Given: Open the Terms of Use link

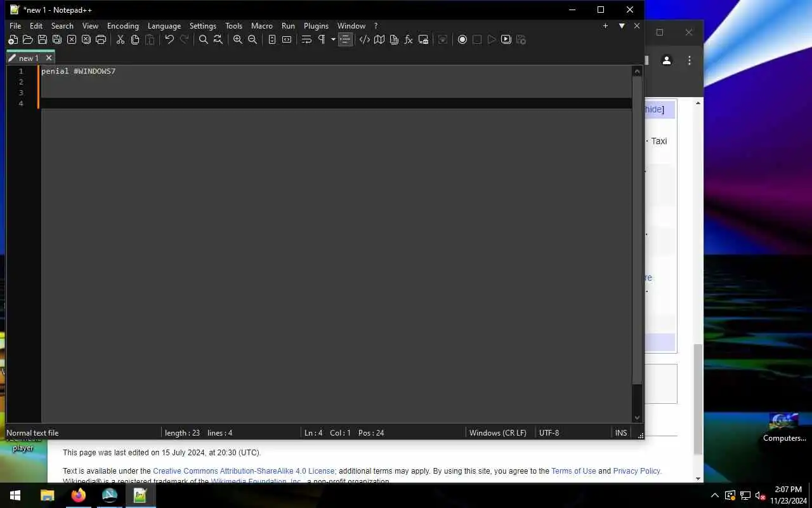Looking at the screenshot, I should pyautogui.click(x=573, y=471).
